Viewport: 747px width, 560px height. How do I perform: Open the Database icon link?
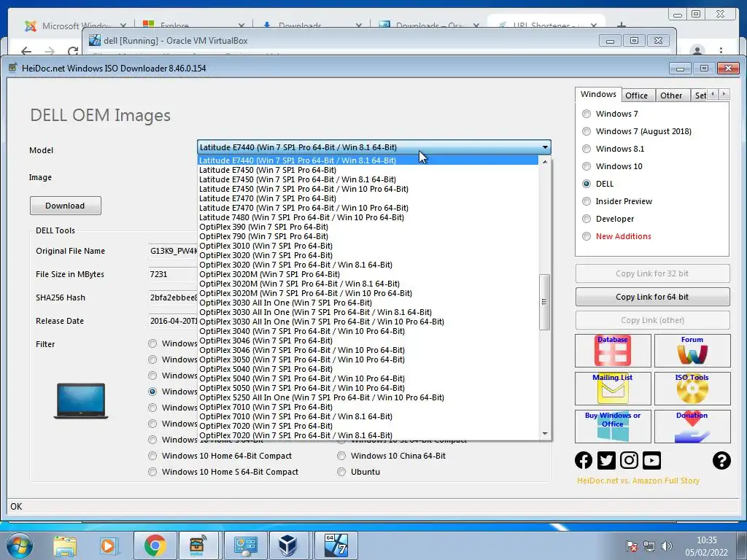pyautogui.click(x=613, y=351)
